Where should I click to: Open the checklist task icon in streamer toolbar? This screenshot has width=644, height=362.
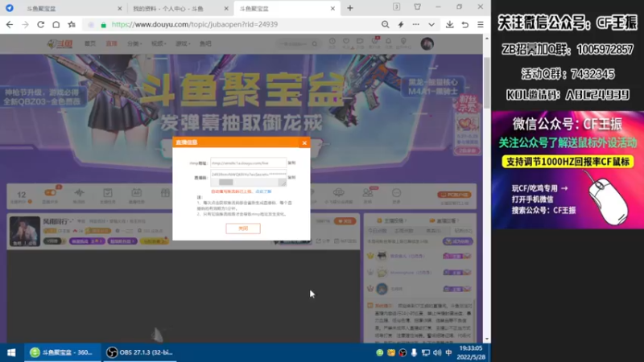[x=108, y=195]
